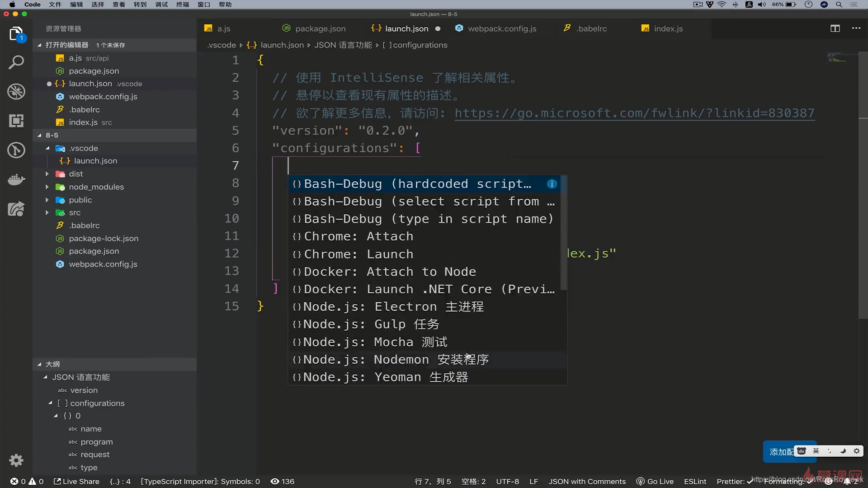Click the editor minimap
This screenshot has height=488, width=868.
point(841,58)
